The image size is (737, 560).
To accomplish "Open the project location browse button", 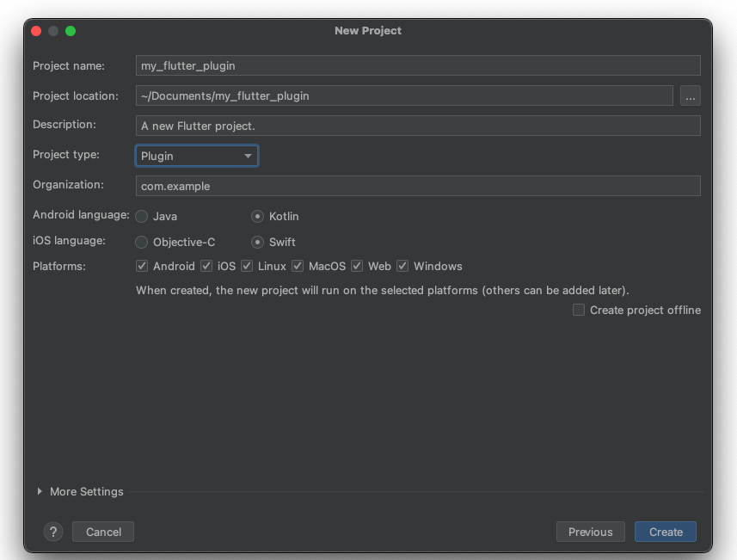I will pyautogui.click(x=690, y=95).
